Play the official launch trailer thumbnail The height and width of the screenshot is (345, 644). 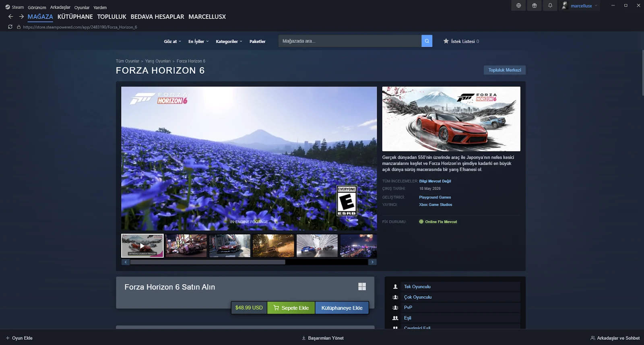pyautogui.click(x=142, y=246)
